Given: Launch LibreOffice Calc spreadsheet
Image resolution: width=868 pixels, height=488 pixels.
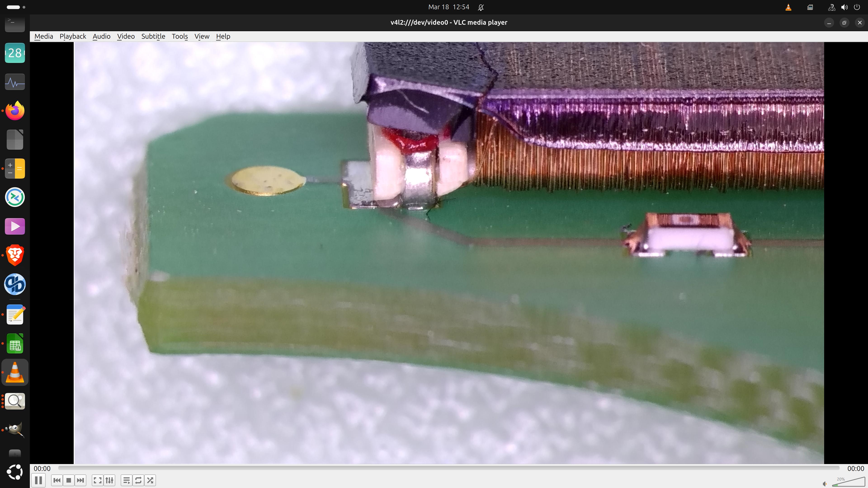Looking at the screenshot, I should point(15,343).
